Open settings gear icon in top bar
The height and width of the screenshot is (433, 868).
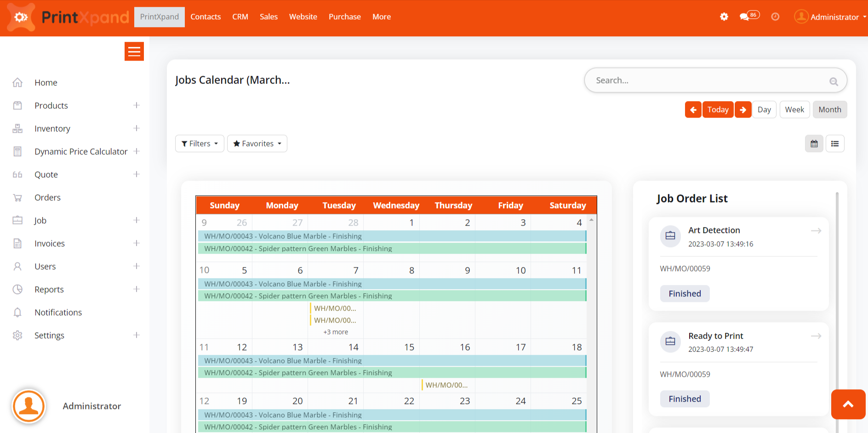724,17
